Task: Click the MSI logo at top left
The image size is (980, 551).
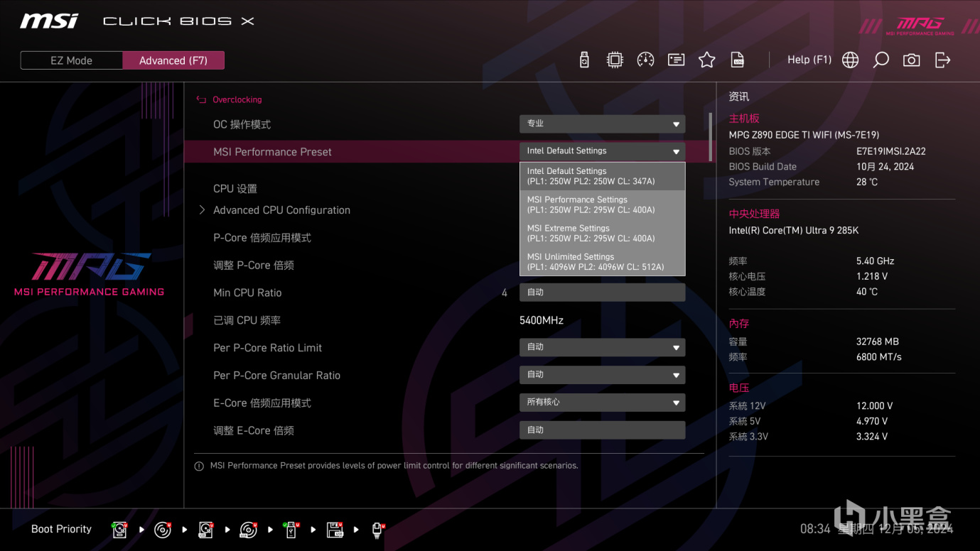Action: point(49,21)
